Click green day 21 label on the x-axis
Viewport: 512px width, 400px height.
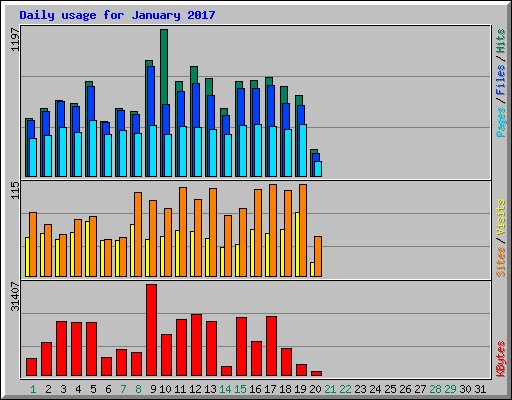coord(330,389)
